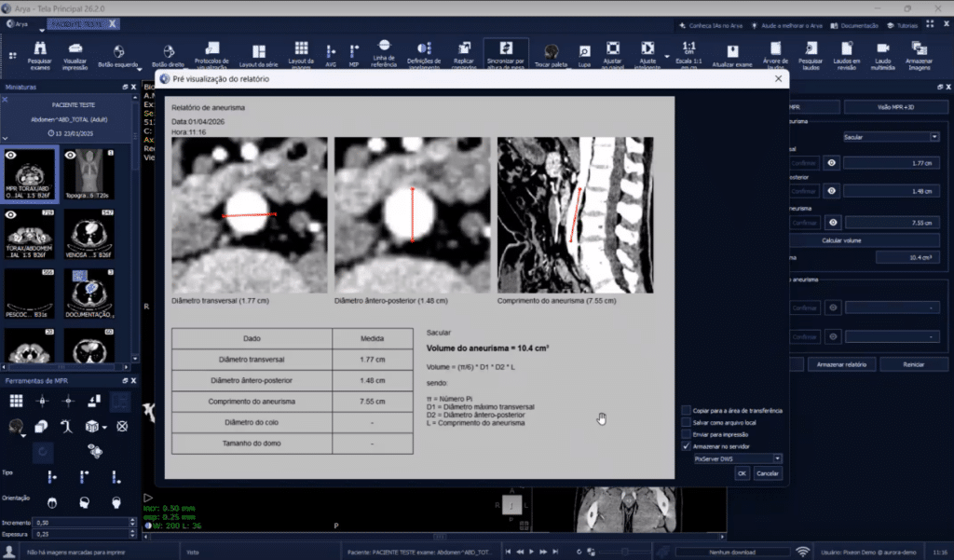Screen dimensions: 954x560
Task: Select the AVG rendering tool
Action: tap(331, 55)
